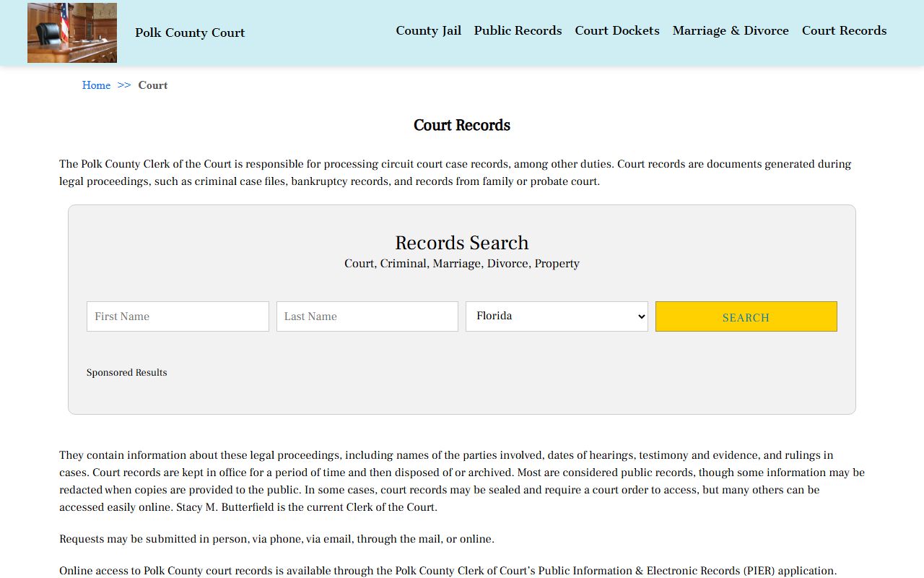Click the Court Records page heading
924x578 pixels.
[x=462, y=125]
